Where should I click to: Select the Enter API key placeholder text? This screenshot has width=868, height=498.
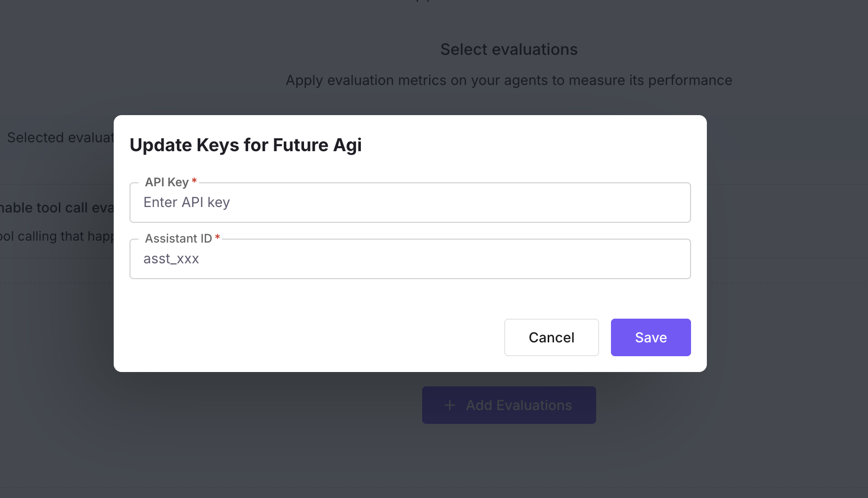186,202
